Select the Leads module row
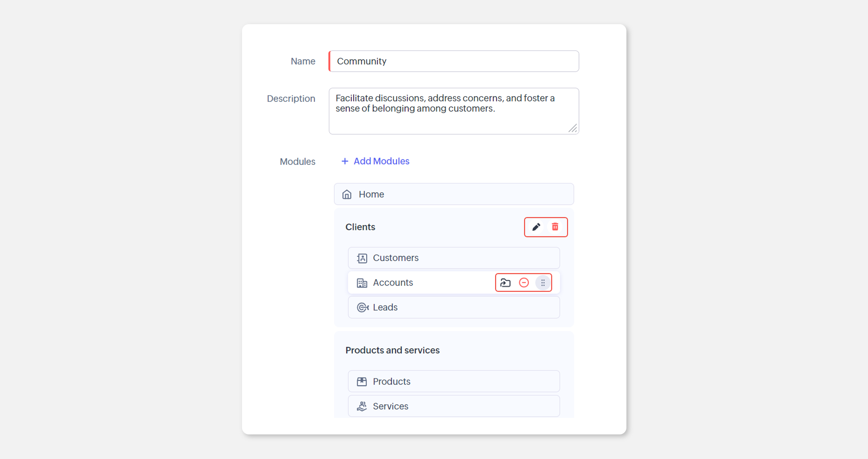The image size is (868, 459). 453,307
